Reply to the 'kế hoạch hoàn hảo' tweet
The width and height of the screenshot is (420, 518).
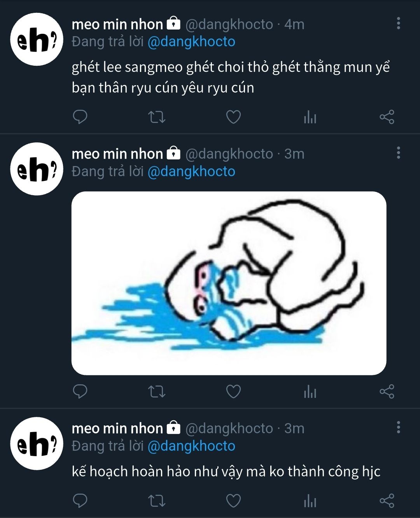tap(80, 500)
